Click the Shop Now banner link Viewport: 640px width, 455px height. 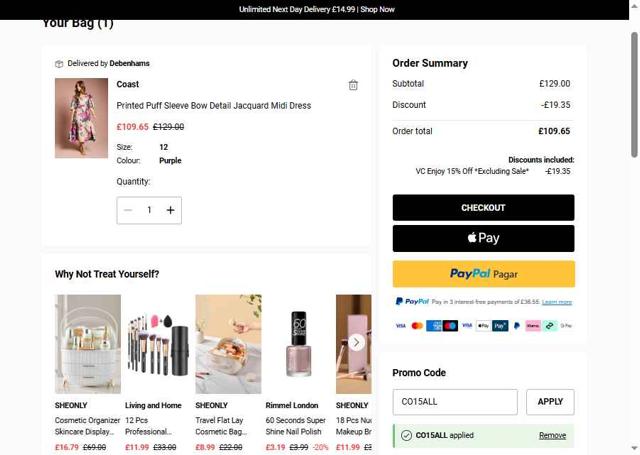378,9
